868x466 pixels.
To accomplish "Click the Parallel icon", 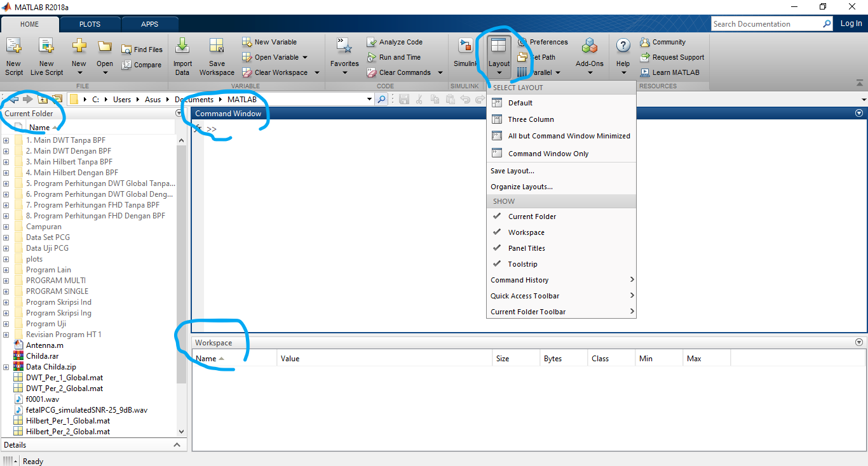I will point(522,72).
